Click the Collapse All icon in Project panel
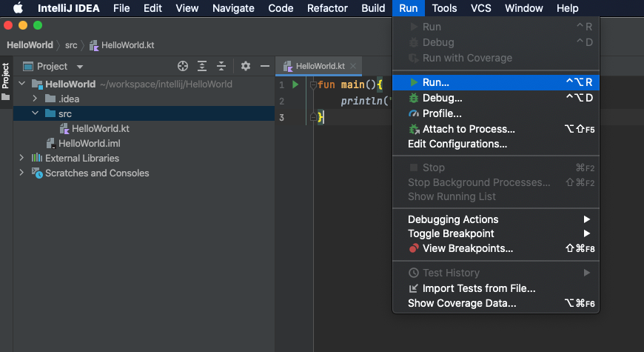This screenshot has width=644, height=352. click(x=221, y=66)
